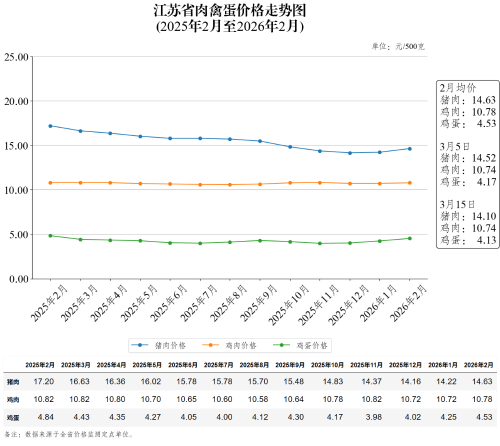The height and width of the screenshot is (446, 500).
Task: Click egg value 3.98 in the table
Action: pos(374,417)
